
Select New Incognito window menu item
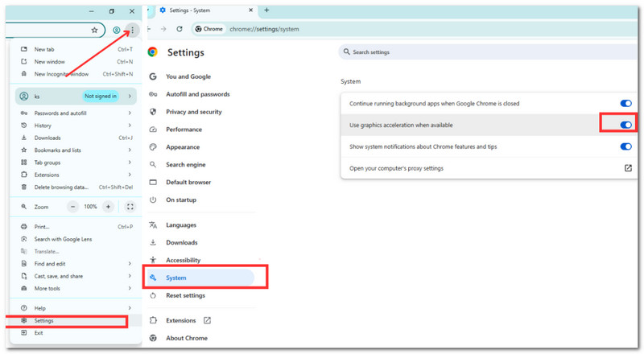coord(76,74)
